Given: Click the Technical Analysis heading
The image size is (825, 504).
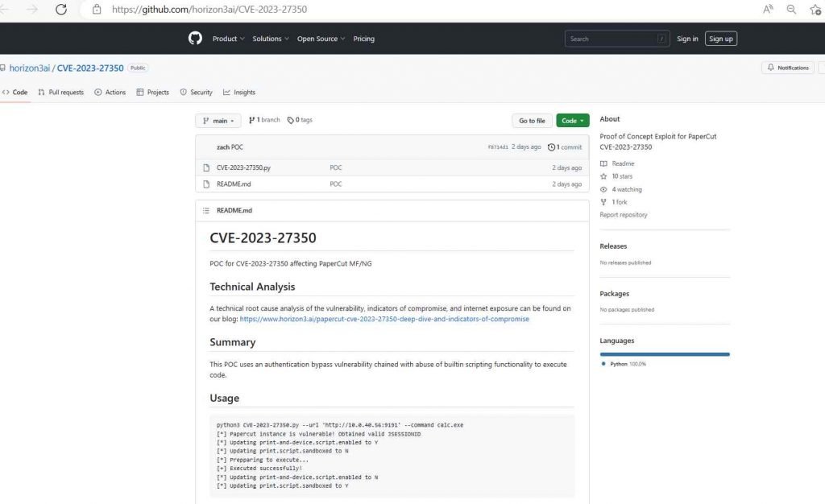Looking at the screenshot, I should click(252, 287).
